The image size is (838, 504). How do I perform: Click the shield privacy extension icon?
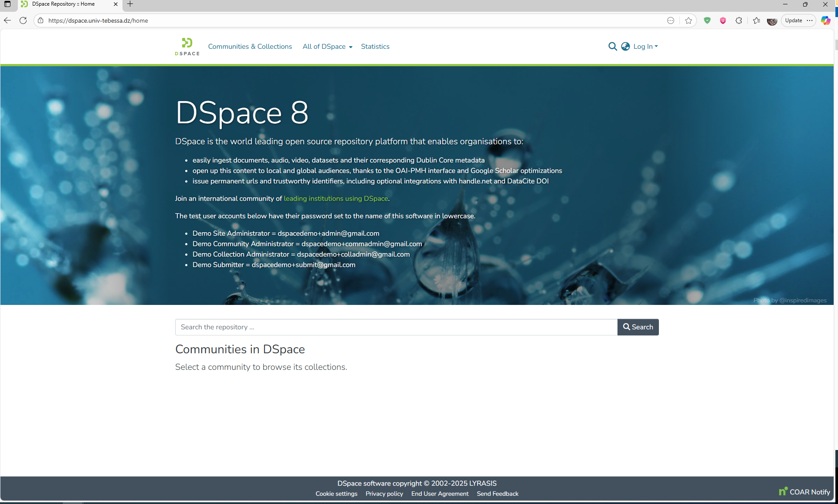tap(707, 20)
